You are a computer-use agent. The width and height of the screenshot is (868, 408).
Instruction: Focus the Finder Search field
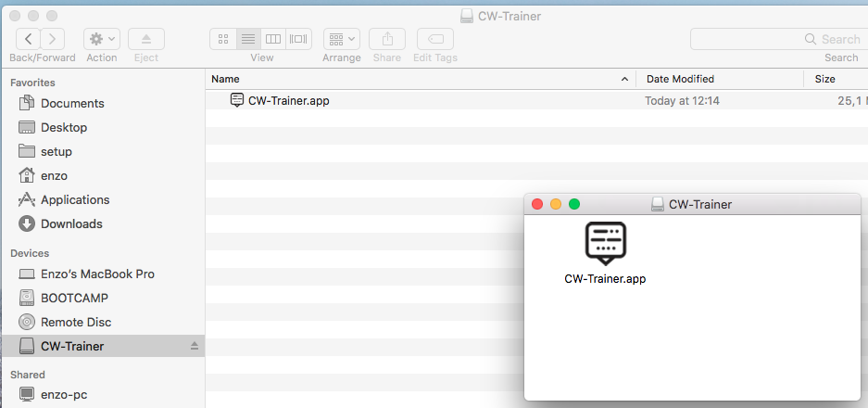tap(779, 39)
